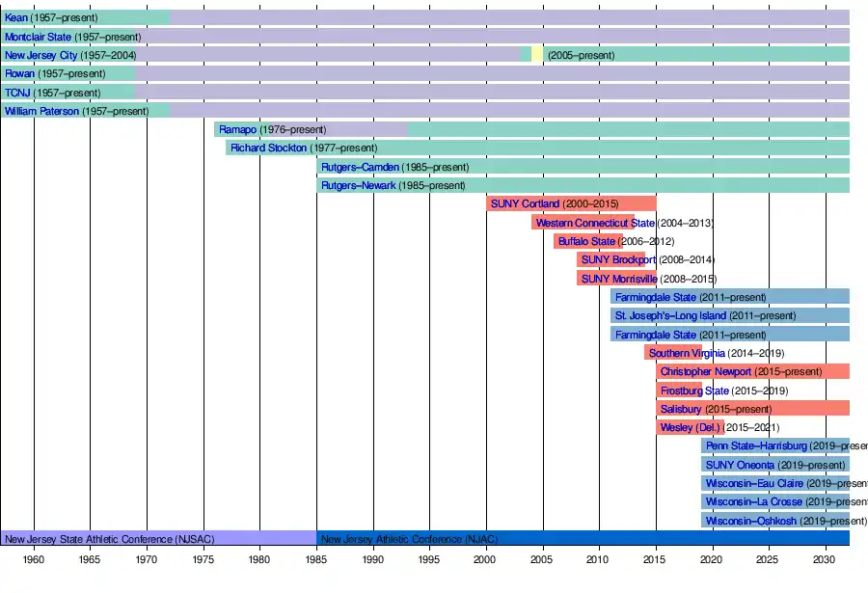Open the Penn State–Harrisburg link
This screenshot has width=868, height=593.
756,446
